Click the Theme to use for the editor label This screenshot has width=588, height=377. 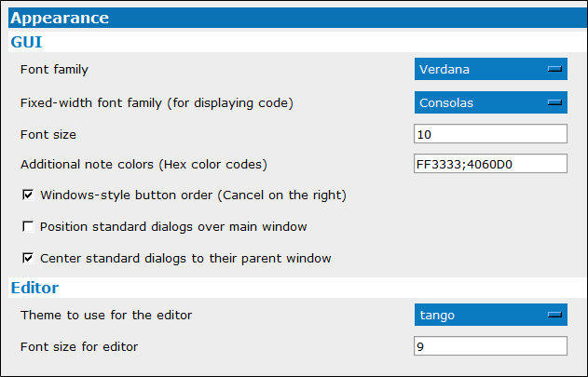(106, 316)
